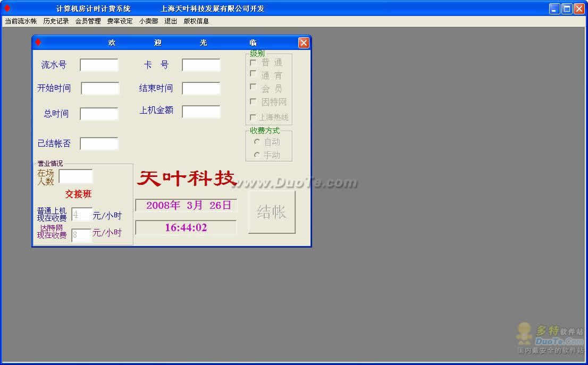Open the 历史记录 menu
Viewport: 588px width, 365px height.
pos(56,21)
